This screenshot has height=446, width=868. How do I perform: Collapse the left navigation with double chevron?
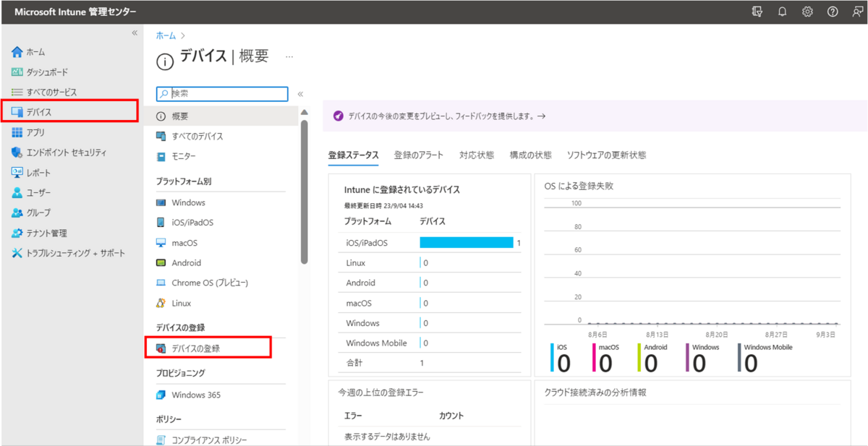coord(135,33)
